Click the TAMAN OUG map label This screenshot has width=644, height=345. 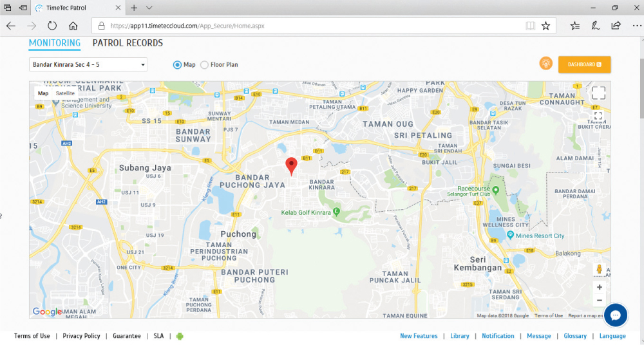tap(388, 124)
